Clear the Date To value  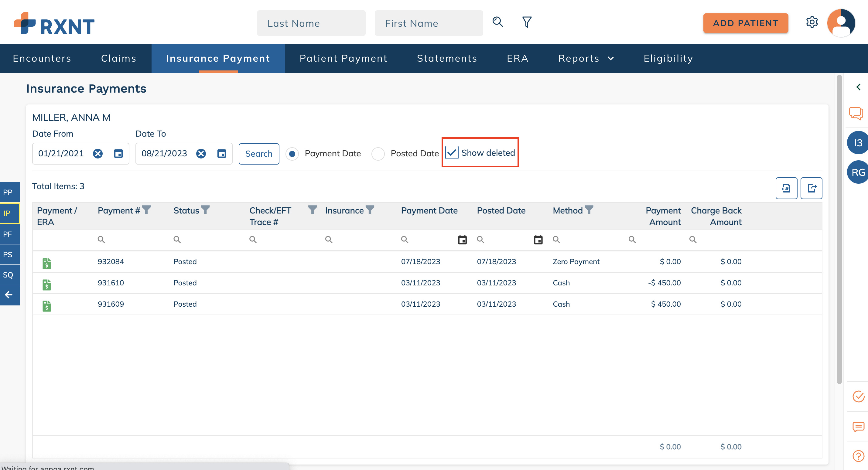[201, 154]
